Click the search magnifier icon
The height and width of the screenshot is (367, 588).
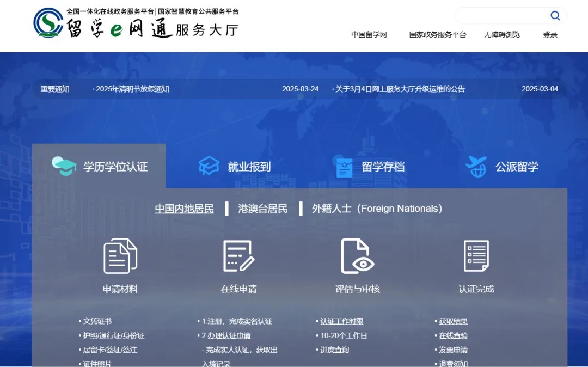555,16
